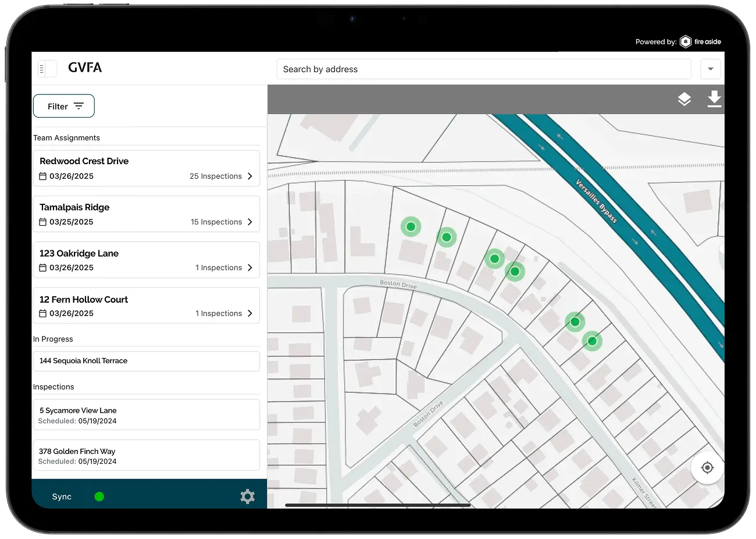Click the Versailles Bypass road label
Image resolution: width=756 pixels, height=539 pixels.
click(596, 201)
